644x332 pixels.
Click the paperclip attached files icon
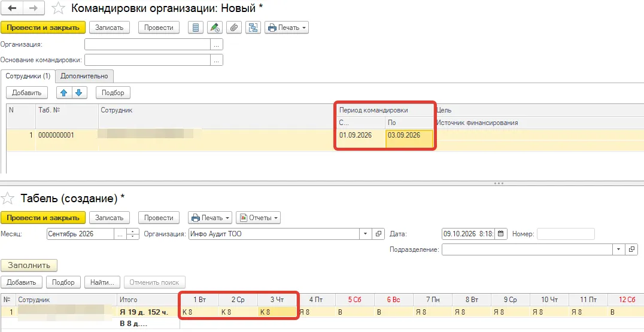click(x=233, y=28)
